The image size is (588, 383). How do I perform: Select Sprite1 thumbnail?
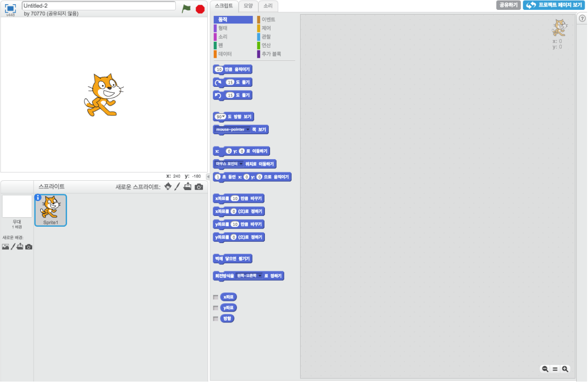[51, 210]
